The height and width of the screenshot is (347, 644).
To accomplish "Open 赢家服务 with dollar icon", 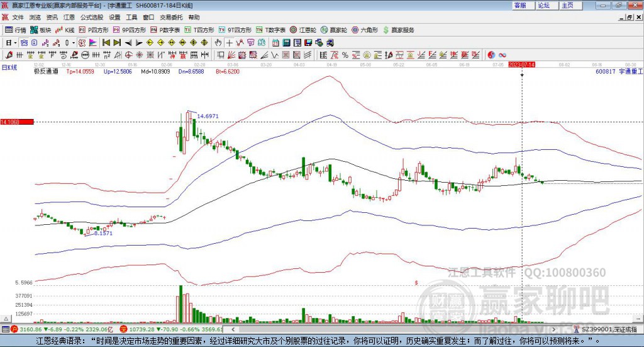I will click(399, 30).
